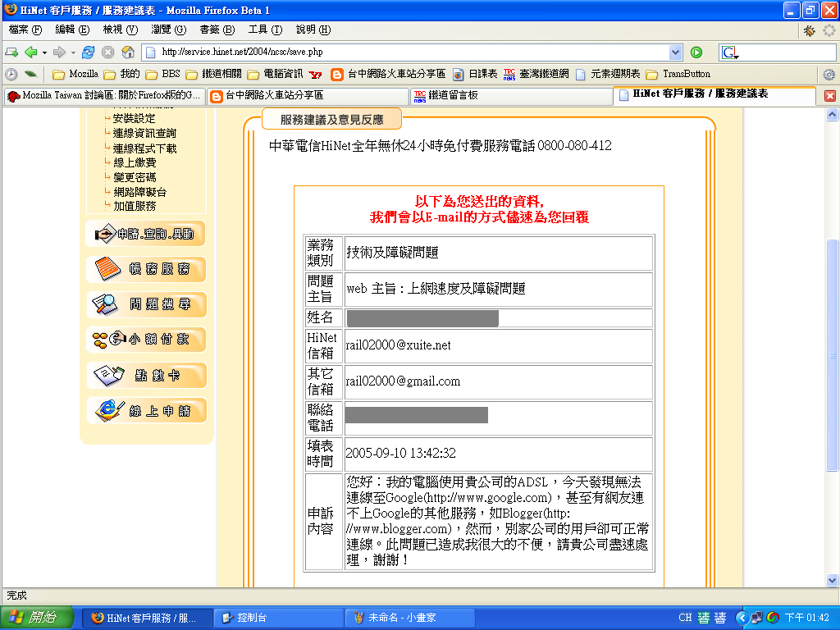Open the 工具 (Tools) menu

[x=264, y=30]
